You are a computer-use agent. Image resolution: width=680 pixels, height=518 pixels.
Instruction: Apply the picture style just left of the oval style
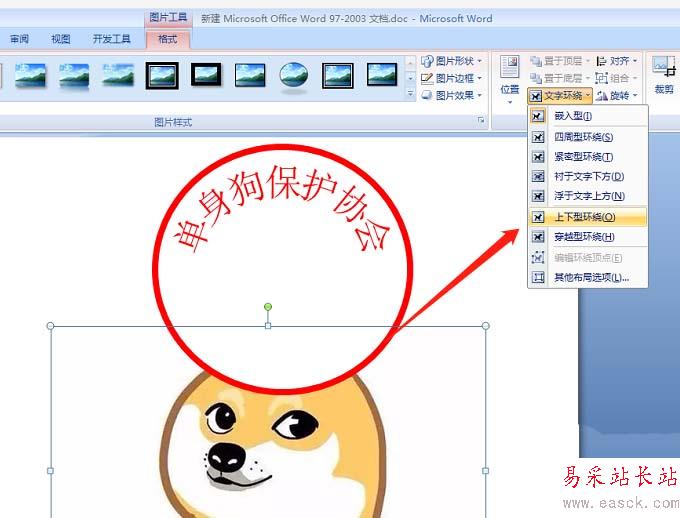pos(250,75)
